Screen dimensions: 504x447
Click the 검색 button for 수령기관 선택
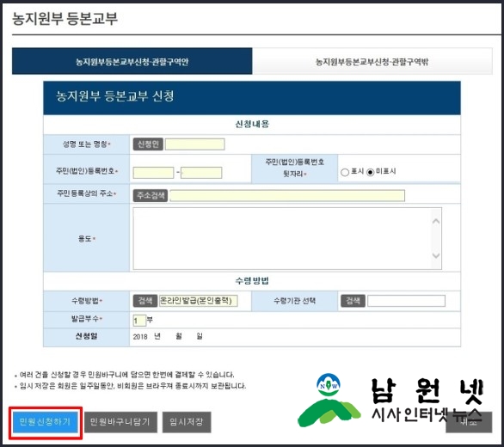coord(353,301)
